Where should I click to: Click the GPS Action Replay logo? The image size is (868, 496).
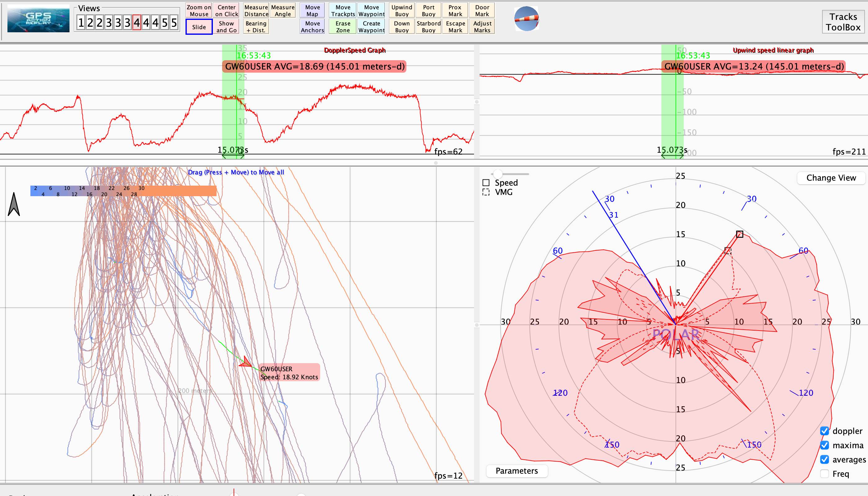tap(38, 19)
